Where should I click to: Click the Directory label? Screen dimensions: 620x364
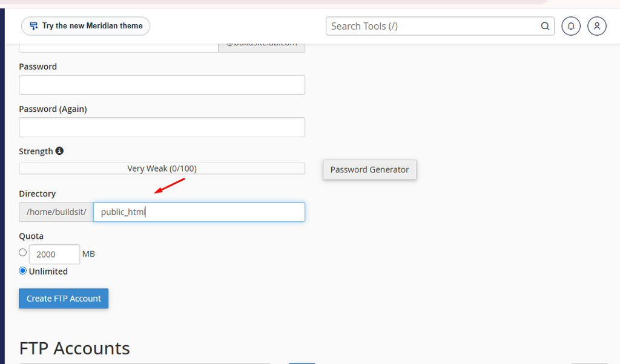[x=37, y=193]
